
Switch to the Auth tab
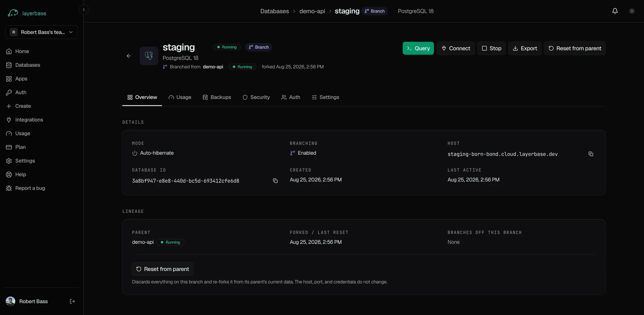291,97
